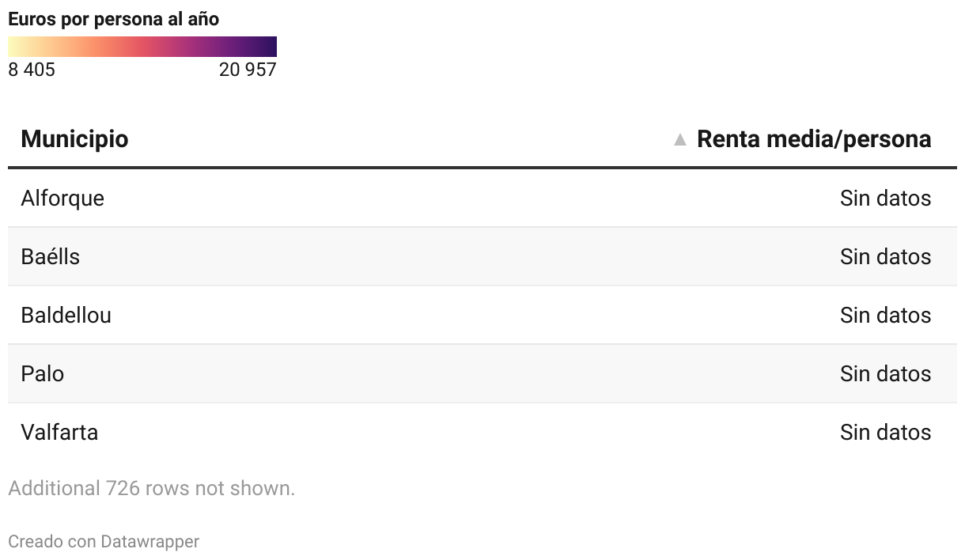The image size is (965, 560).
Task: Click the Euros por persona al año title
Action: 114,19
